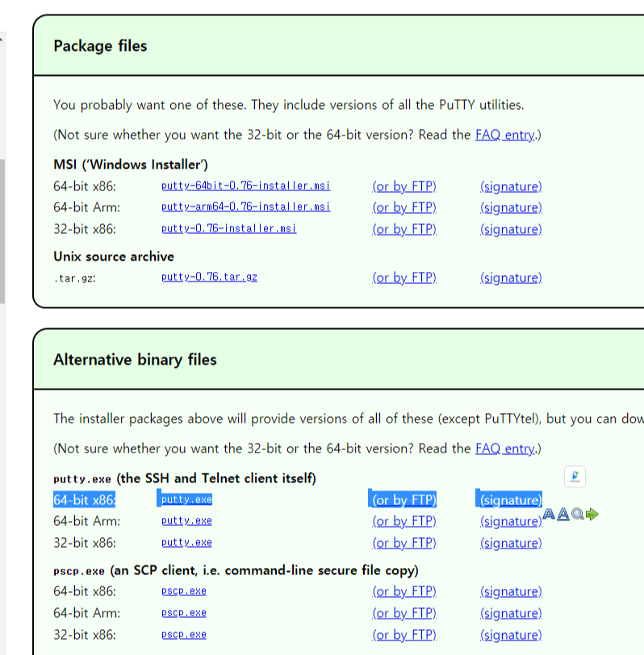Open the signature for 64-bit Arm putty.exe
Image resolution: width=644 pixels, height=655 pixels.
(x=511, y=521)
